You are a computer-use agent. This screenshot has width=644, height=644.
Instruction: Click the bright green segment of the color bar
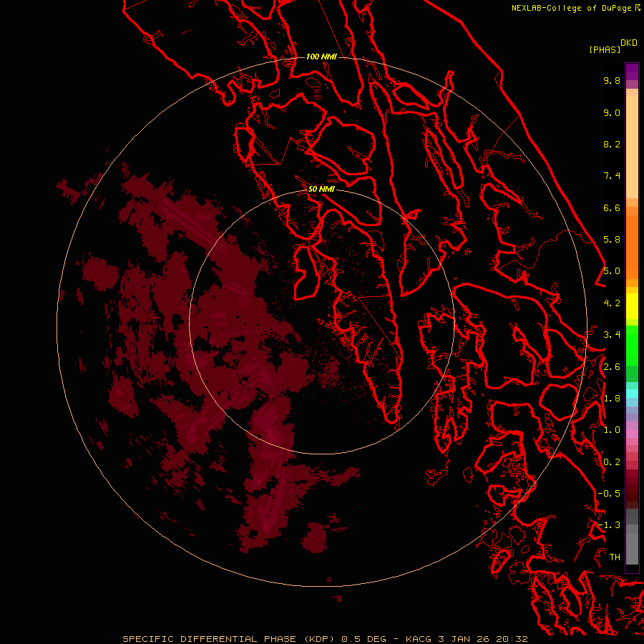632,345
